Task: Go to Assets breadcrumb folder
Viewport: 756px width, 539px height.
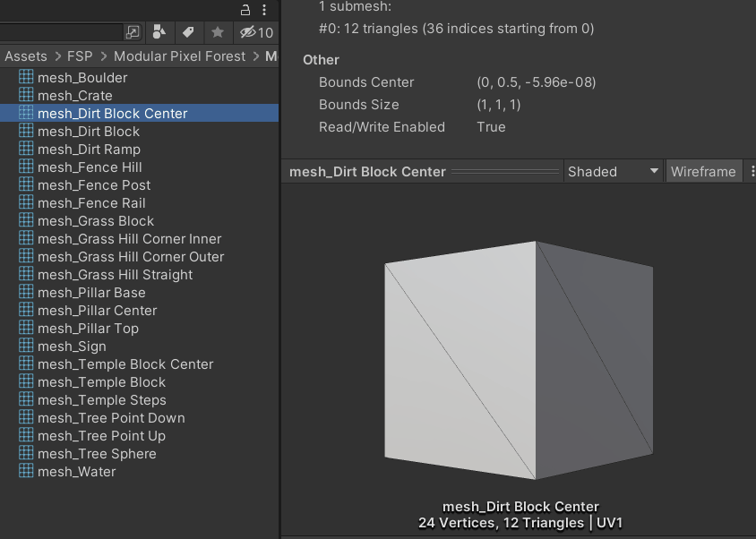Action: [26, 56]
